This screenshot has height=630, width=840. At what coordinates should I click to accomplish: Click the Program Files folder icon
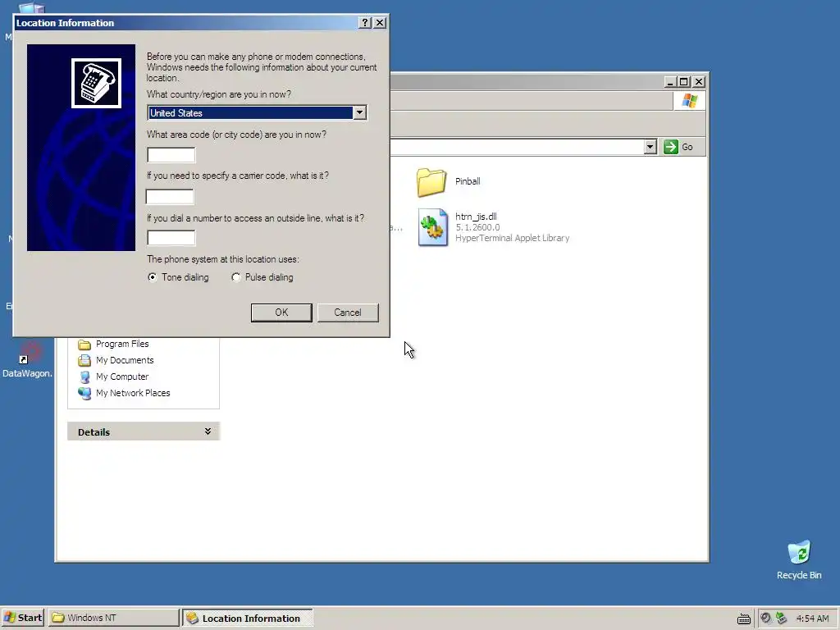pyautogui.click(x=84, y=345)
